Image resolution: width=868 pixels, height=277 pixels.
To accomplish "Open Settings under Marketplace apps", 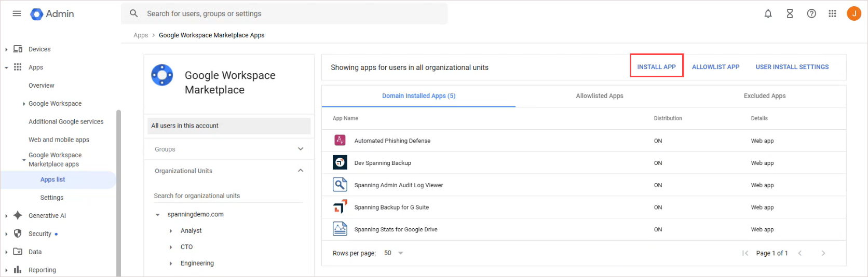I will [x=52, y=198].
